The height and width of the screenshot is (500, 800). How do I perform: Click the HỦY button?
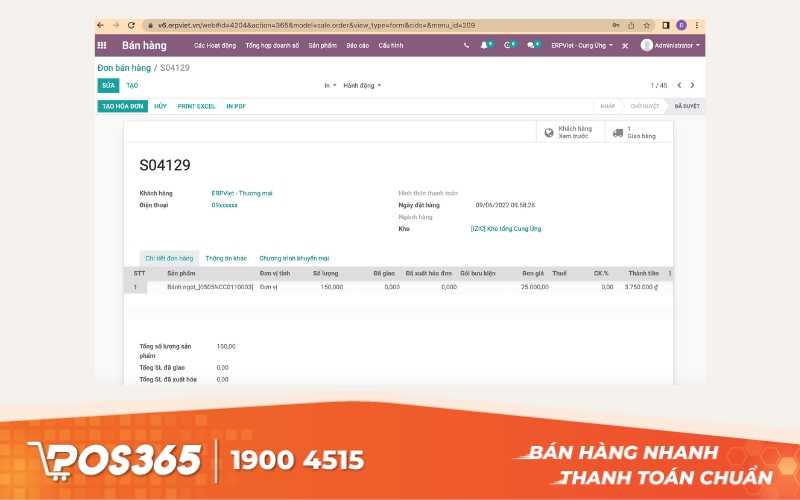click(160, 106)
